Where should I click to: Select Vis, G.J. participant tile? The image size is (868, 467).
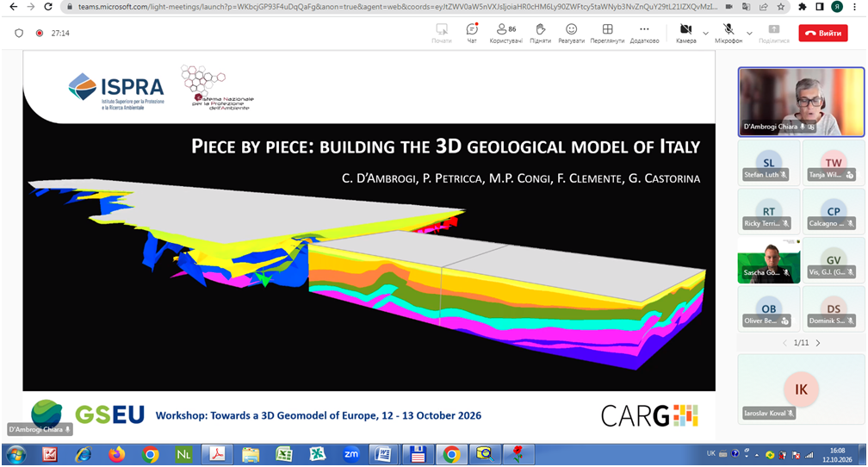[x=834, y=260]
